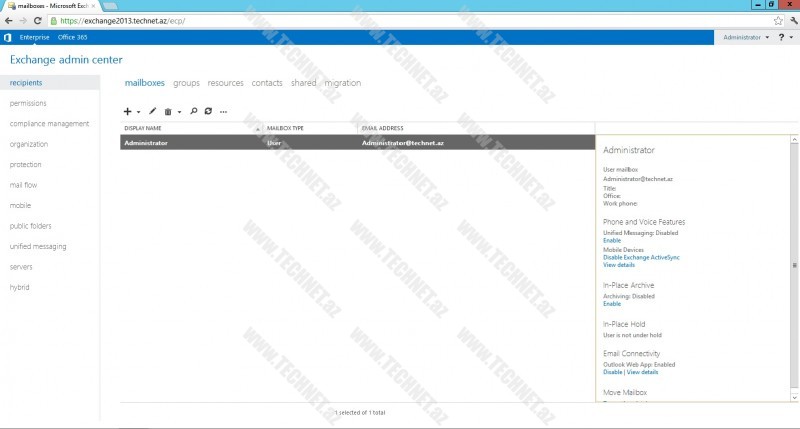Click Enable link under Unified Messaging
Viewport: 800px width, 429px height.
pyautogui.click(x=612, y=240)
